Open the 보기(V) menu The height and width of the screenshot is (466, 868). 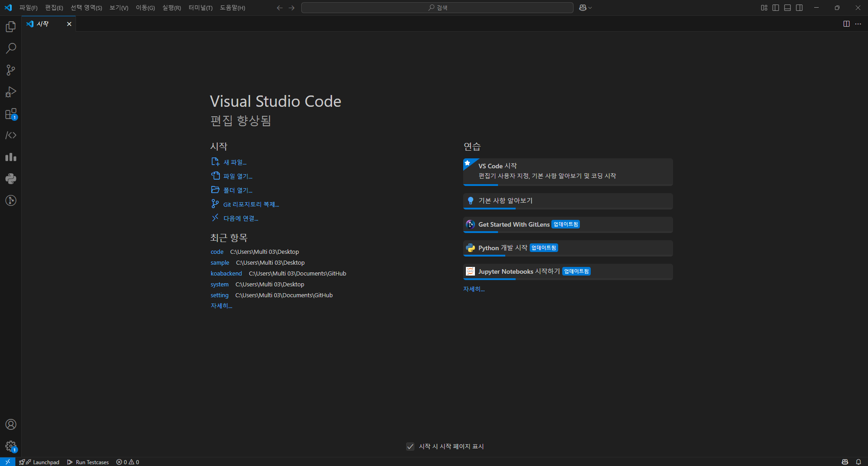[x=119, y=8]
